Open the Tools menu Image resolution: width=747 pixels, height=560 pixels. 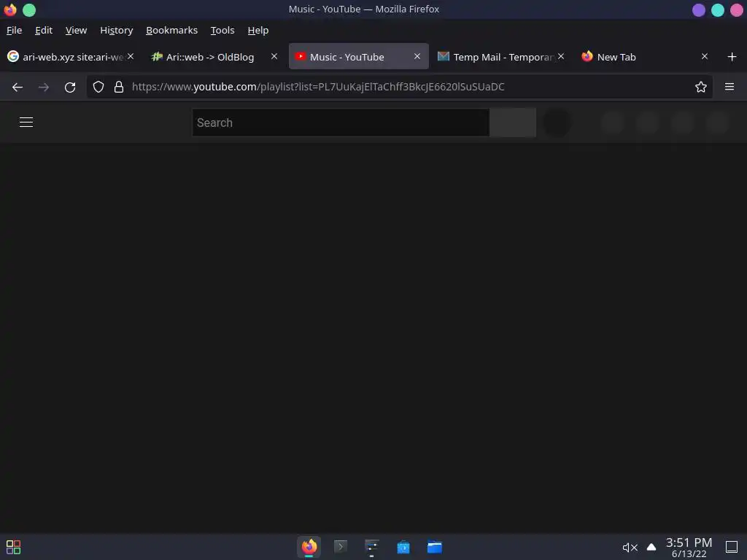tap(222, 30)
